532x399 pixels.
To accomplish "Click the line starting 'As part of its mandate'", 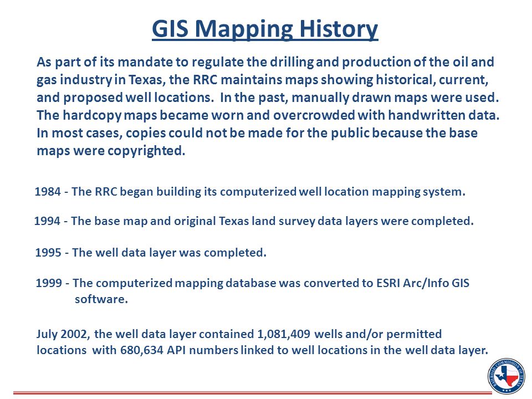I will (265, 62).
